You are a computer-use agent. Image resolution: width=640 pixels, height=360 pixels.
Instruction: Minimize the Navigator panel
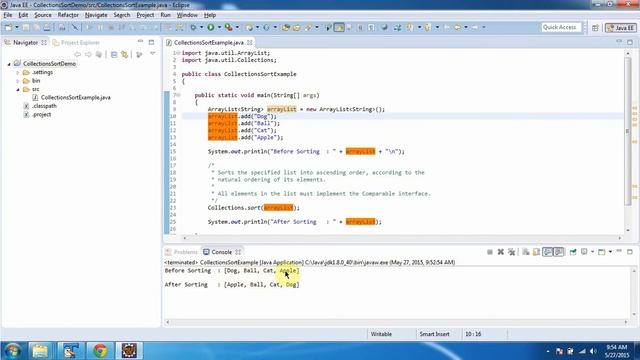click(140, 42)
